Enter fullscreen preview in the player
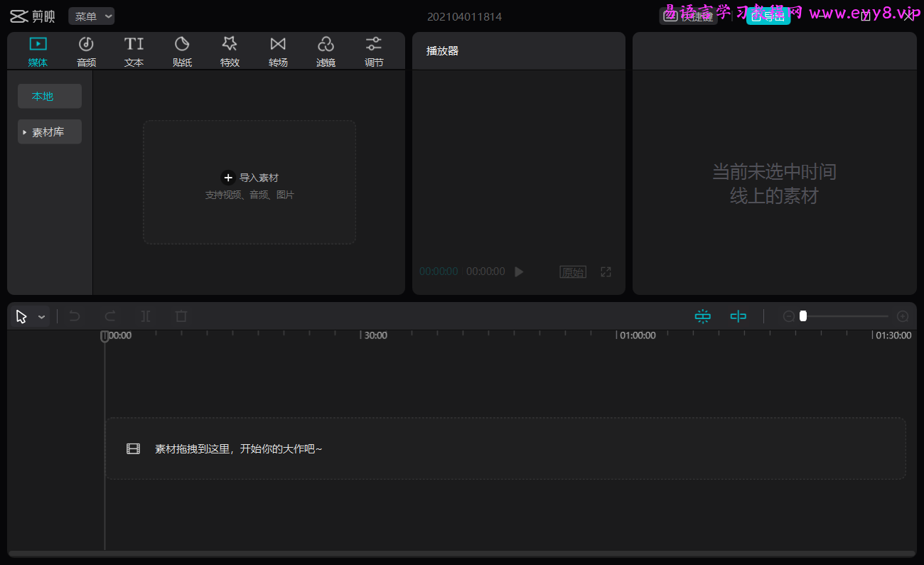Screen dimensions: 924x565 pyautogui.click(x=606, y=271)
